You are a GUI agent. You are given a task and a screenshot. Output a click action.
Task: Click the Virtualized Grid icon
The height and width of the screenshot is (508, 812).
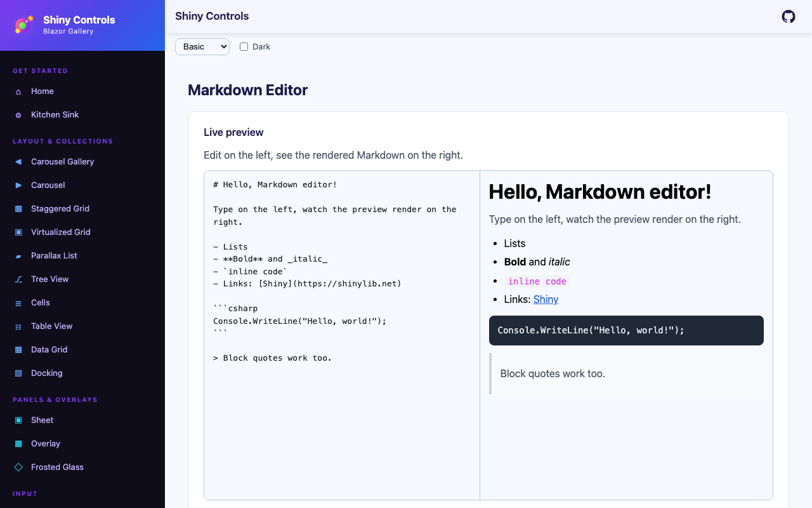[x=18, y=232]
